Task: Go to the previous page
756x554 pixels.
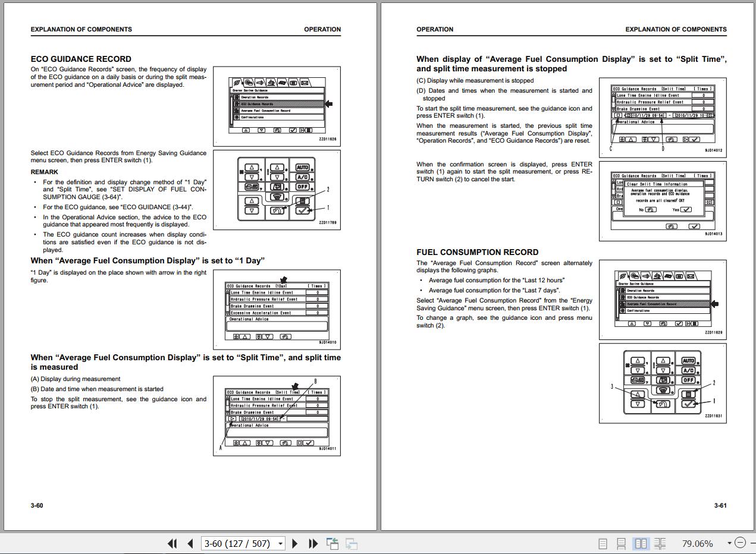Action: 190,543
